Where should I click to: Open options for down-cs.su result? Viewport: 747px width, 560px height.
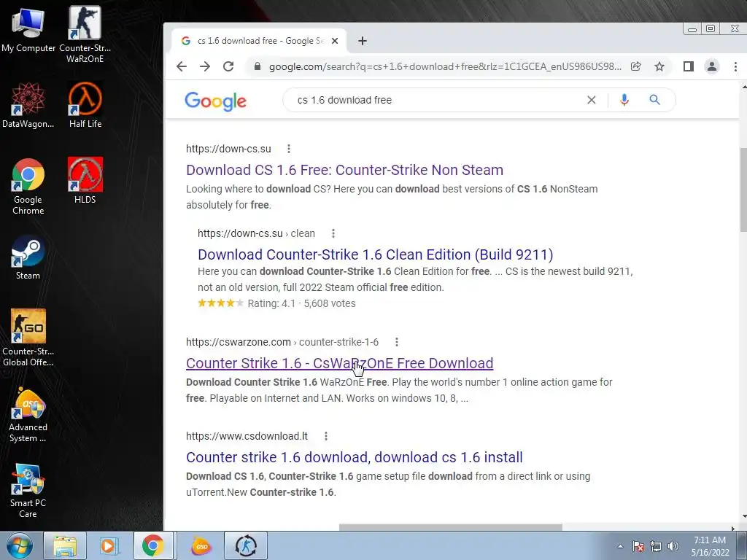[x=289, y=149]
